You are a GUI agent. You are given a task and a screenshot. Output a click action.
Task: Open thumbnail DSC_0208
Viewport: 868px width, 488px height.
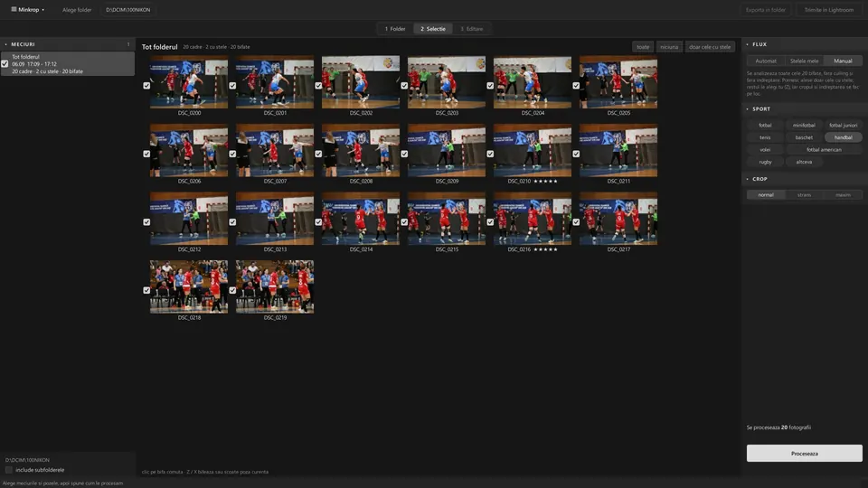coord(361,150)
